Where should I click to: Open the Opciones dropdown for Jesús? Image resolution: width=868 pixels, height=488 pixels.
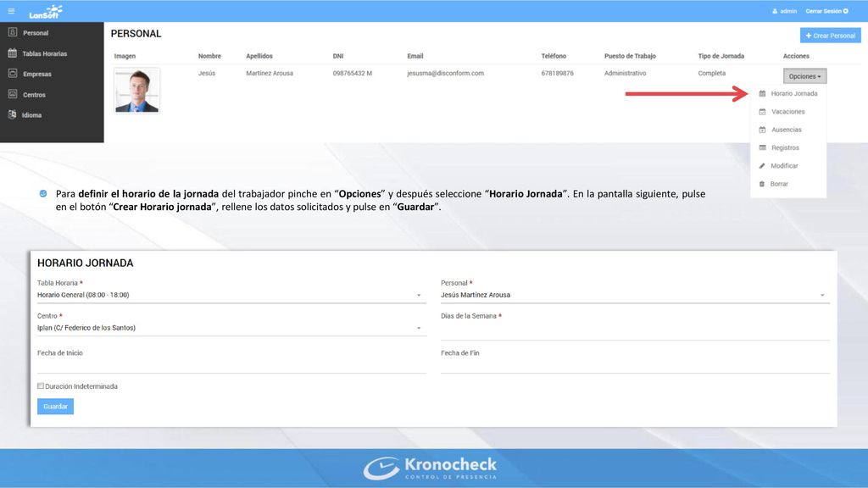pyautogui.click(x=804, y=76)
